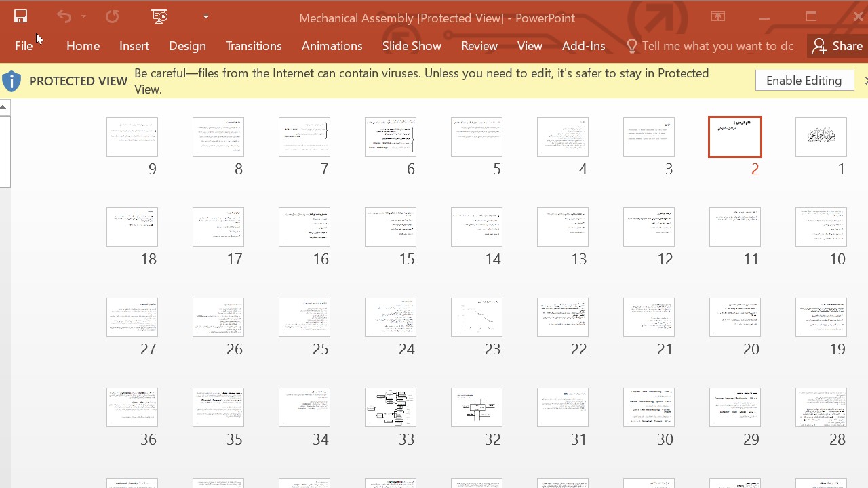
Task: Click the Share button
Action: pos(837,46)
